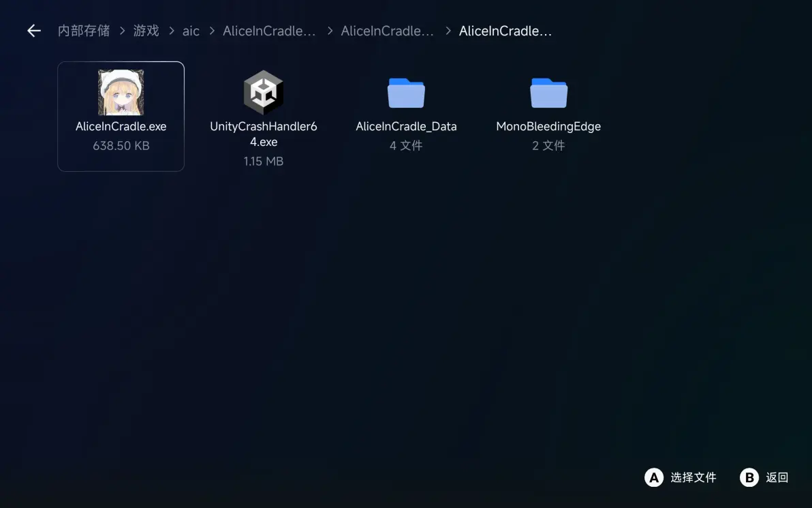This screenshot has height=508, width=812.
Task: Click the chevron between 游戏 and aic
Action: coord(171,31)
